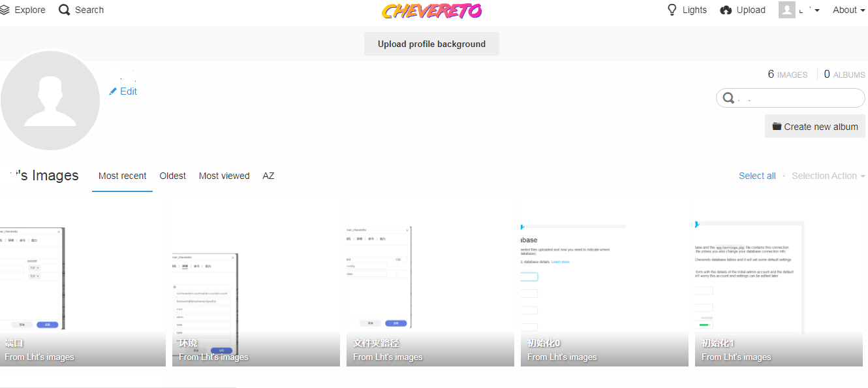Click Create new album button

pos(815,127)
